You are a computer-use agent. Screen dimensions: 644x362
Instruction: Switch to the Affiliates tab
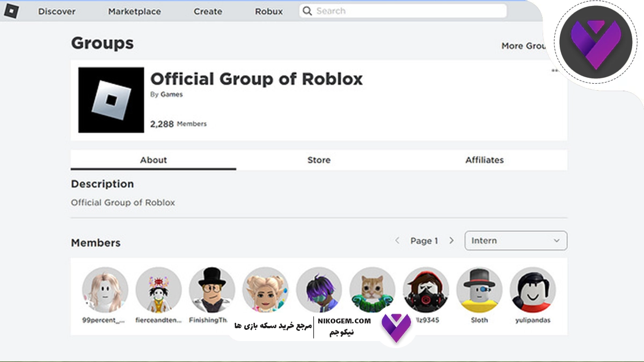coord(484,160)
